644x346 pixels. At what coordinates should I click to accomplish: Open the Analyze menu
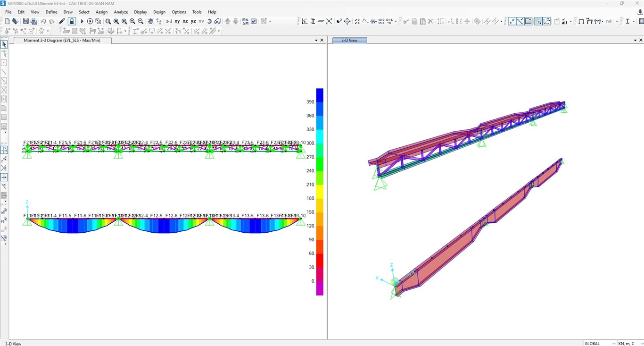coord(121,12)
